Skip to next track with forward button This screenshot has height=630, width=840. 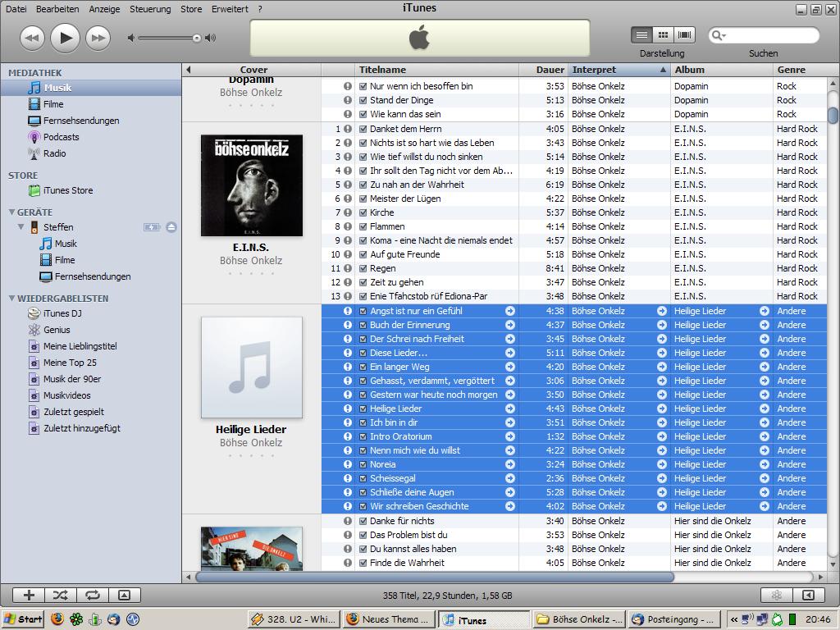[98, 38]
